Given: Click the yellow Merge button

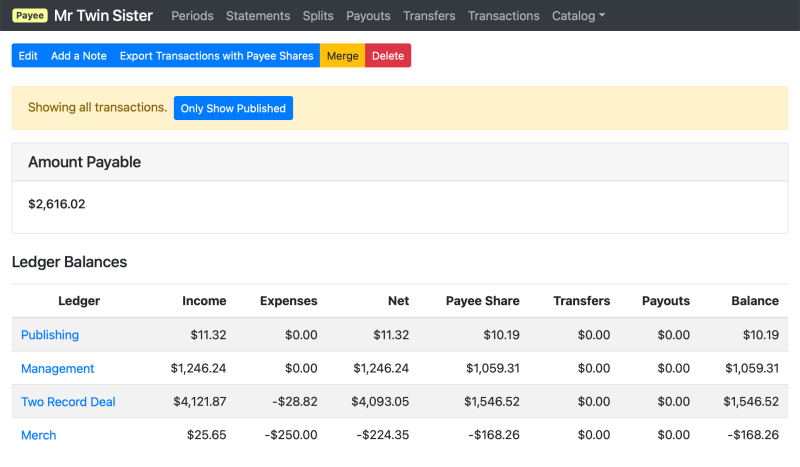Looking at the screenshot, I should click(342, 56).
